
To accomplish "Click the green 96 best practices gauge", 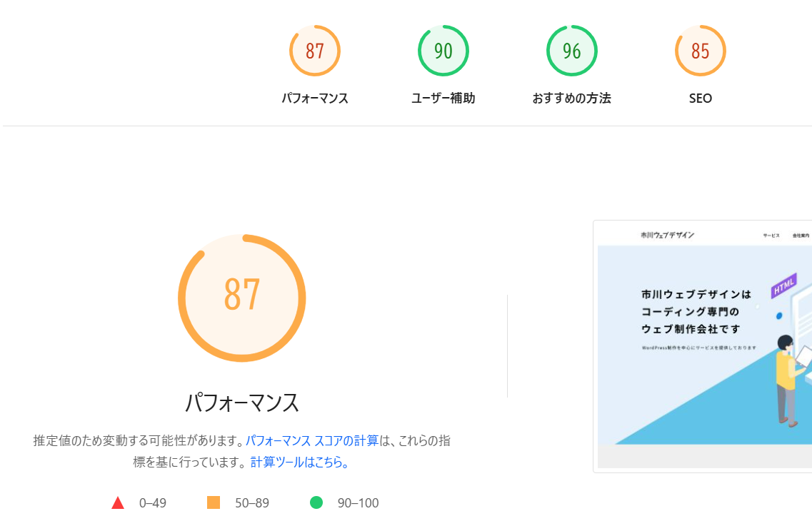I will tap(571, 51).
